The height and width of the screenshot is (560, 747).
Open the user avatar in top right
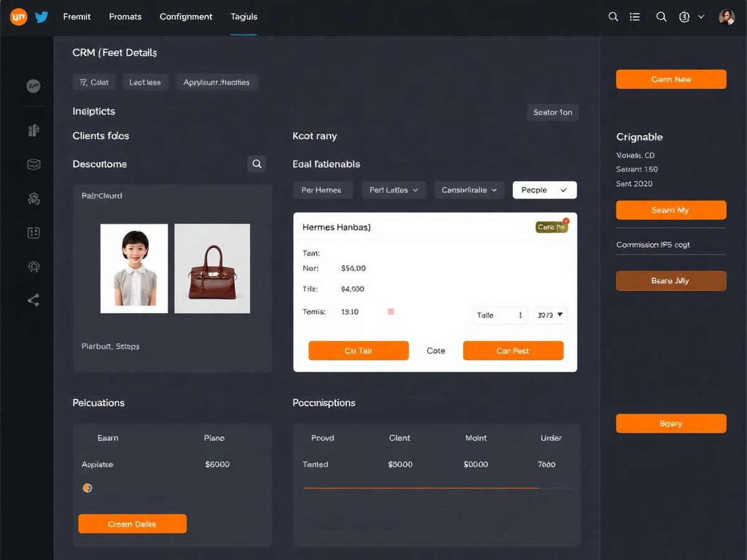pos(726,17)
